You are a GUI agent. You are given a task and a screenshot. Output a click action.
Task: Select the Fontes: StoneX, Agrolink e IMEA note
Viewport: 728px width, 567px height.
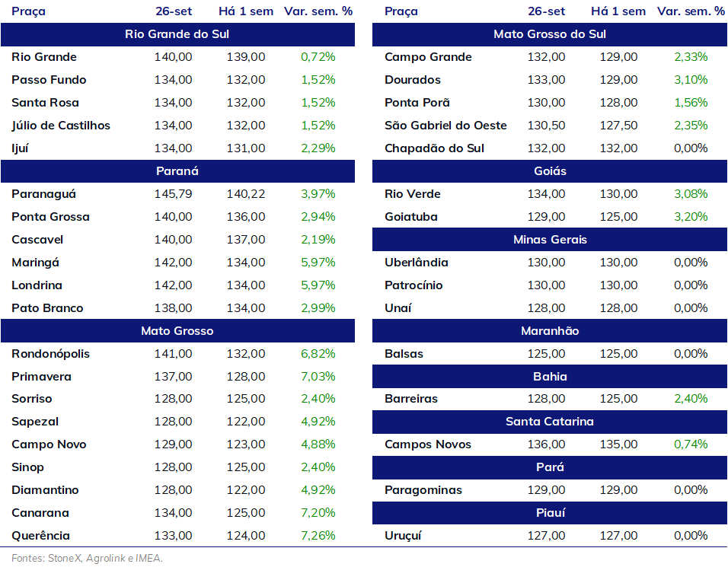click(88, 558)
